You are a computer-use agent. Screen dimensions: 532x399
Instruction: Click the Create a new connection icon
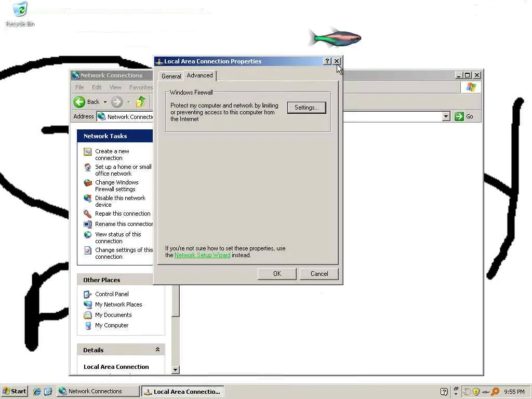[87, 152]
